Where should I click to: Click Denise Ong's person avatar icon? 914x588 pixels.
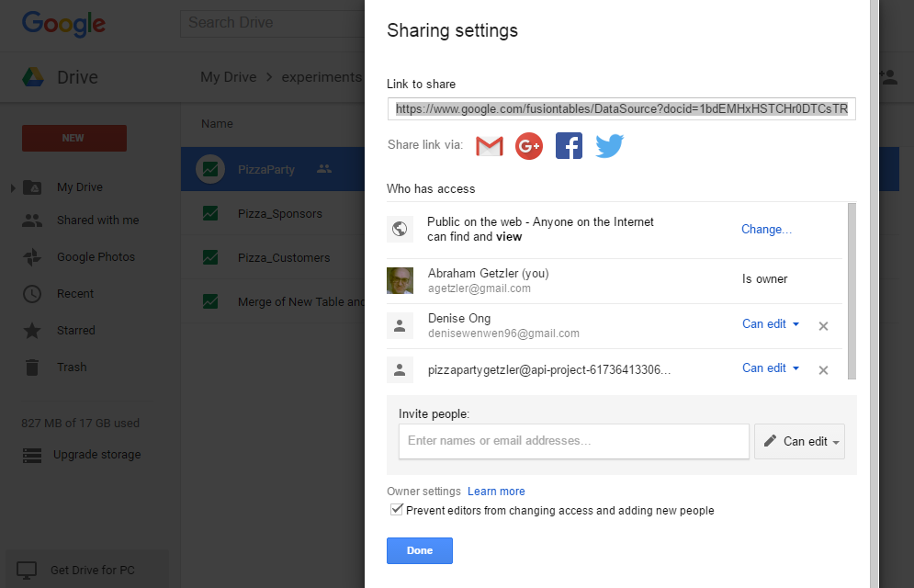[x=400, y=325]
